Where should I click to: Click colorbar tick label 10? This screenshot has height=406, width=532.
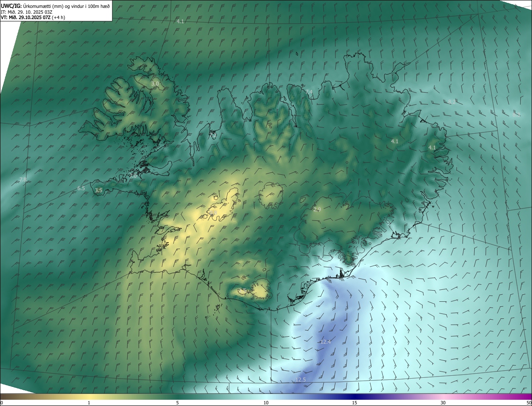[266, 403]
